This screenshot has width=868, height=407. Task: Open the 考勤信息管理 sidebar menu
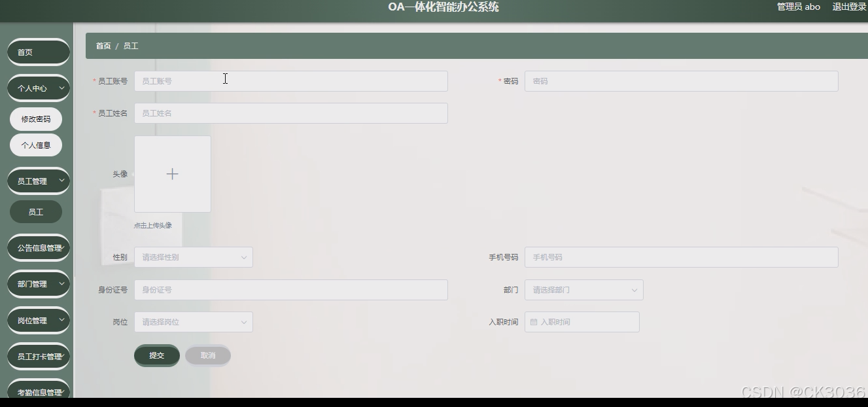[x=38, y=391]
